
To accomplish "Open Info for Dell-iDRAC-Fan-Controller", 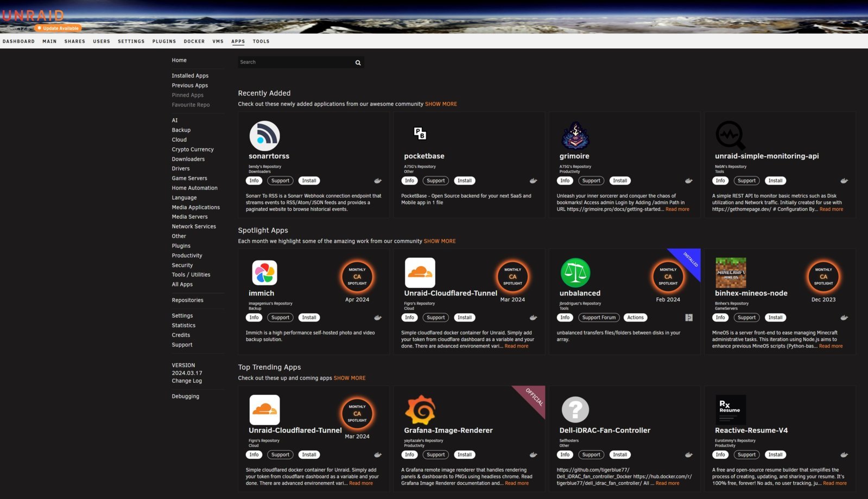I will pyautogui.click(x=565, y=455).
